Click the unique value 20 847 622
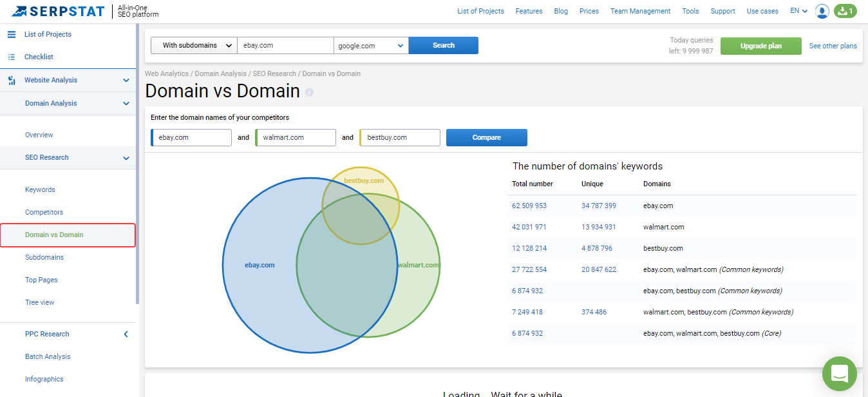868x397 pixels. tap(599, 269)
